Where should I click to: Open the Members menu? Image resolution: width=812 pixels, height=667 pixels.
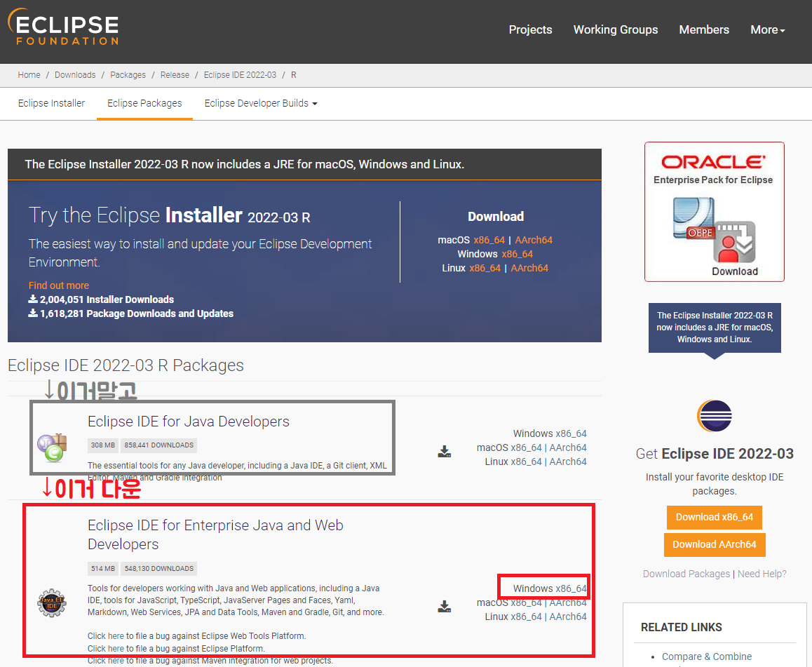click(x=704, y=29)
